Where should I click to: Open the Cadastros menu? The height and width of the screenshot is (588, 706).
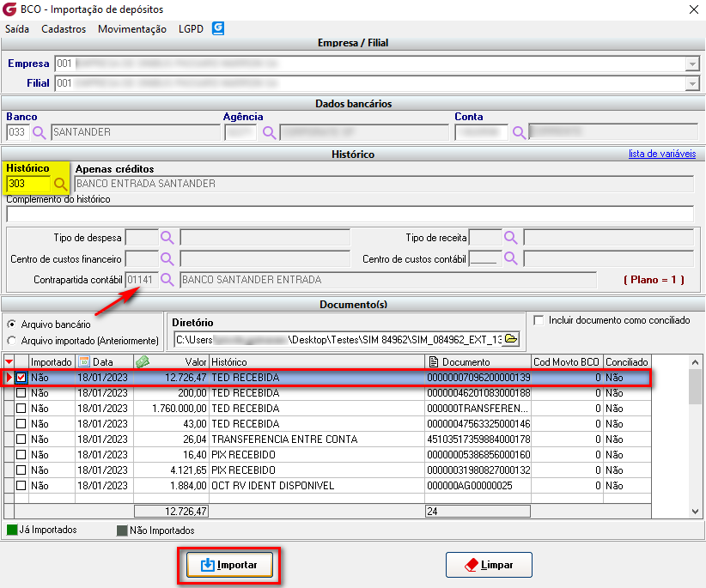point(64,29)
